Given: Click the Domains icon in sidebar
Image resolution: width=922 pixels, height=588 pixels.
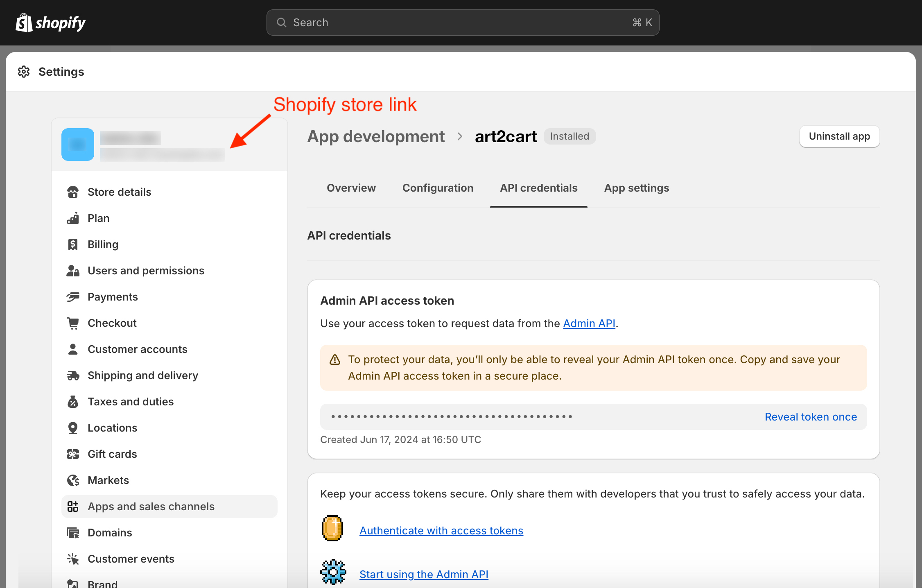Looking at the screenshot, I should (73, 533).
